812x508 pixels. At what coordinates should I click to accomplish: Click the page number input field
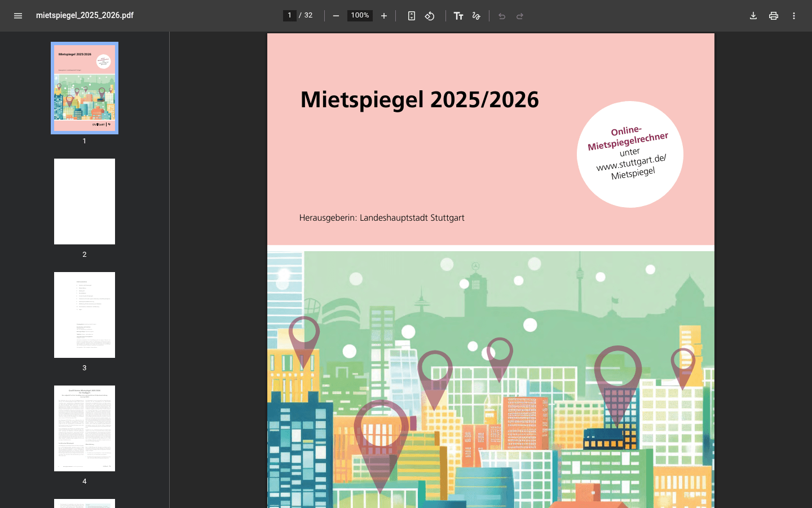point(290,15)
